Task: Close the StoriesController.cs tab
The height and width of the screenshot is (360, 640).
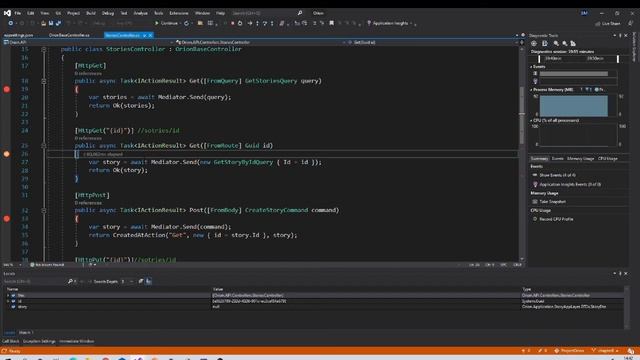Action: [151, 36]
